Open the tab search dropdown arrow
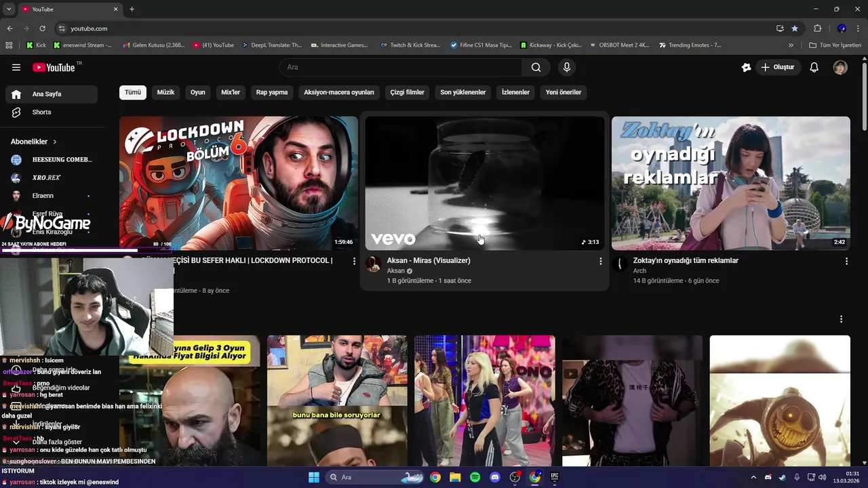This screenshot has height=488, width=868. pyautogui.click(x=9, y=9)
